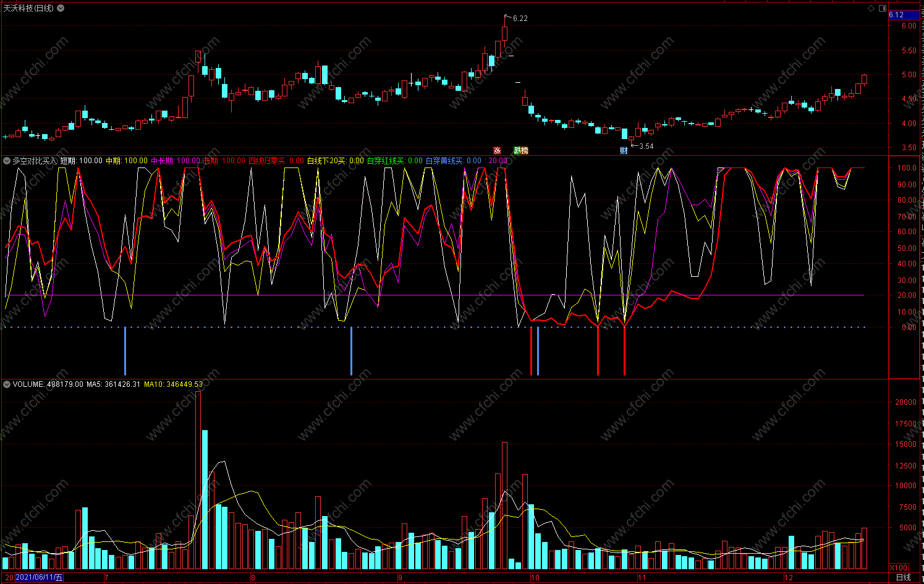Click the tallest red volume bar
Image resolution: width=924 pixels, height=584 pixels.
click(x=198, y=480)
